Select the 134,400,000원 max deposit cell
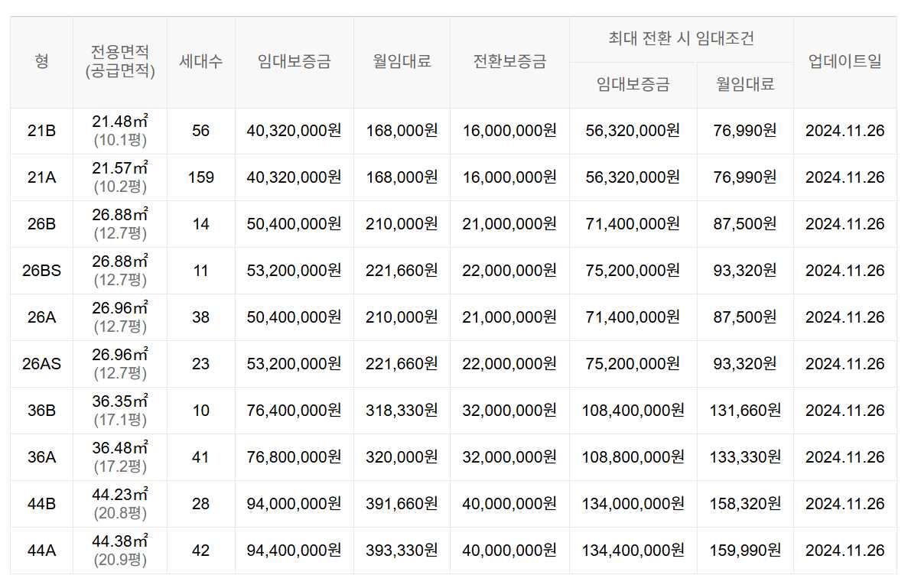Viewport: 908px width, 588px height. coord(633,551)
